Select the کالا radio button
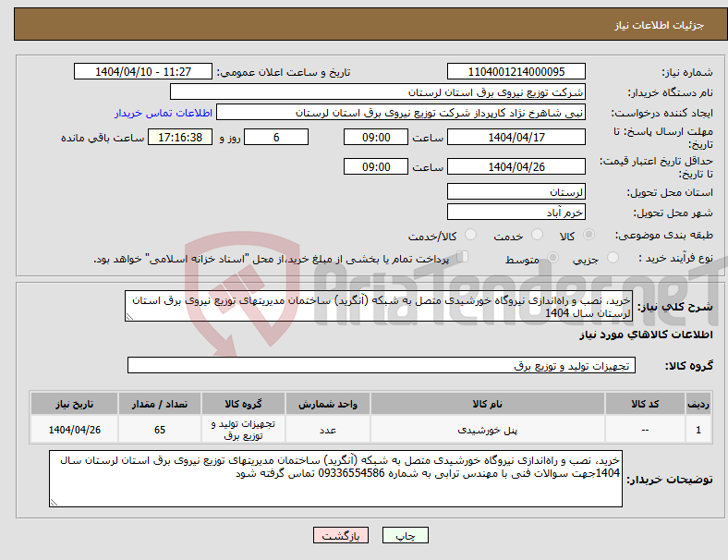This screenshot has width=728, height=560. tap(588, 235)
